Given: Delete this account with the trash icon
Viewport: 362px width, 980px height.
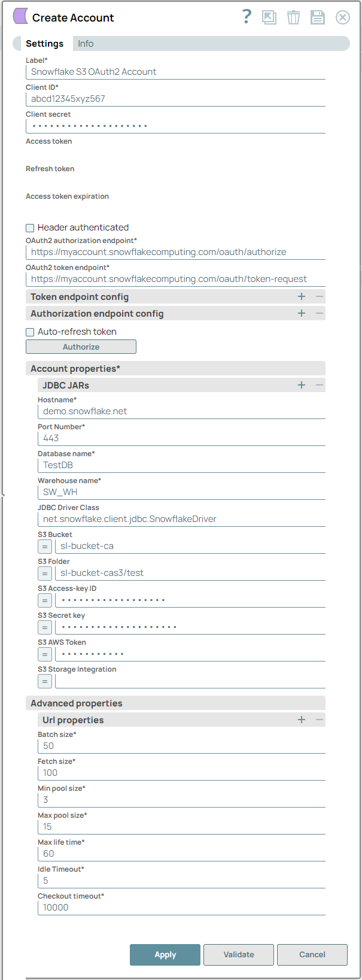Looking at the screenshot, I should [x=293, y=17].
